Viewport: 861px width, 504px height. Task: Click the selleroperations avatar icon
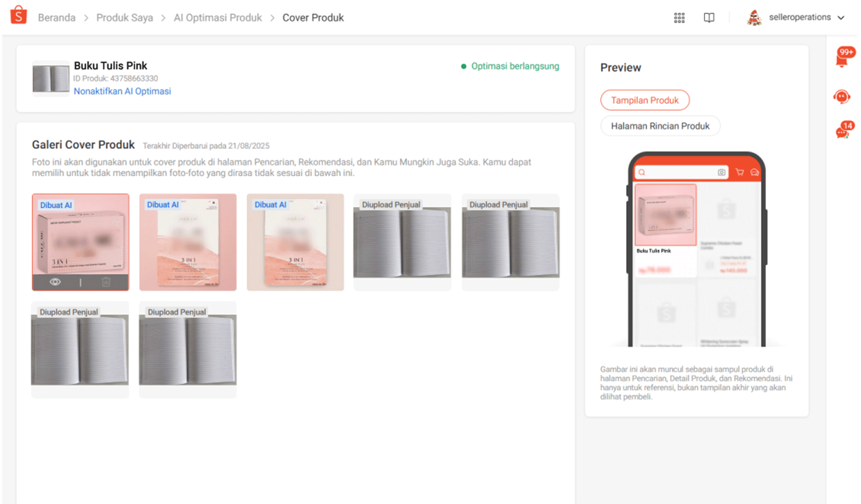[754, 18]
